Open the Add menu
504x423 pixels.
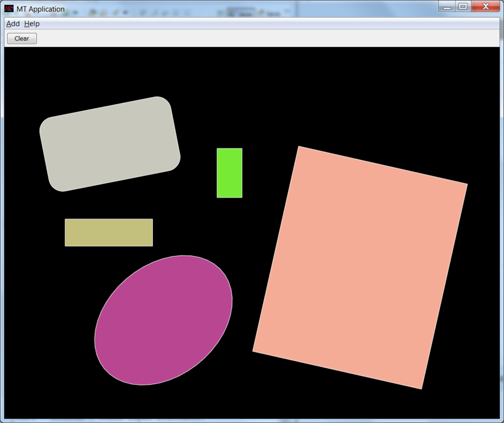click(13, 24)
